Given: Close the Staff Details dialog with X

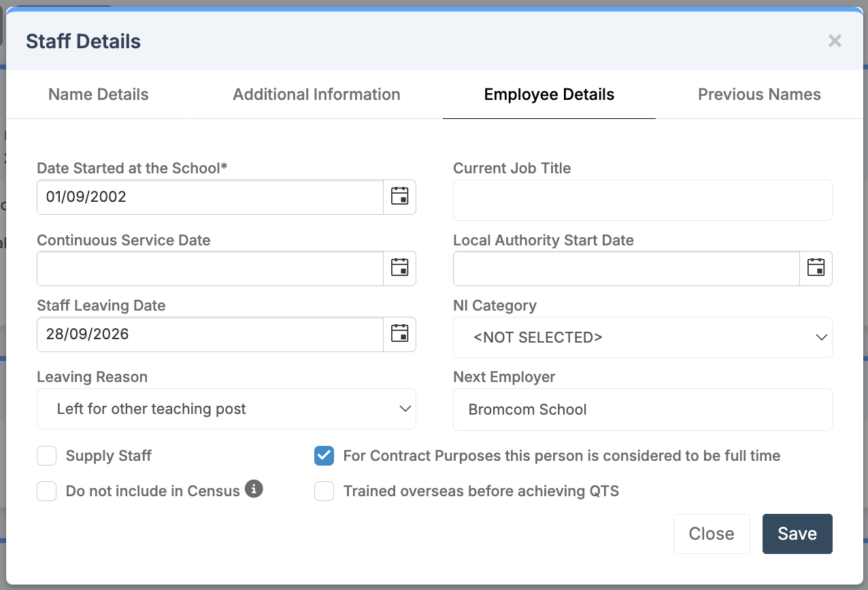Looking at the screenshot, I should tap(835, 41).
